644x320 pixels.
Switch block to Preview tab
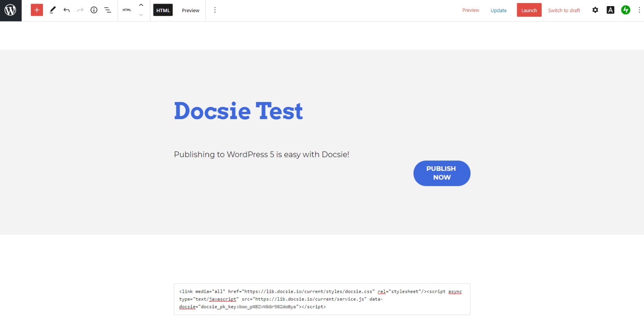(191, 10)
